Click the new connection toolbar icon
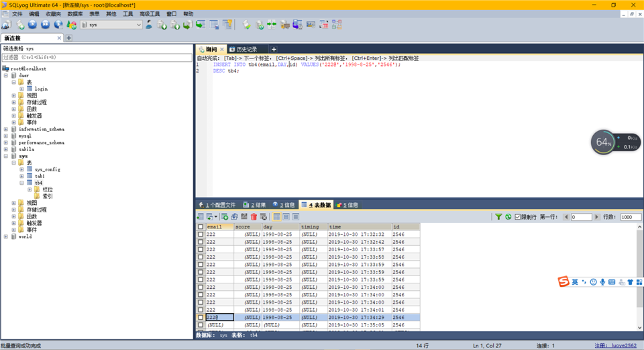 tap(7, 25)
